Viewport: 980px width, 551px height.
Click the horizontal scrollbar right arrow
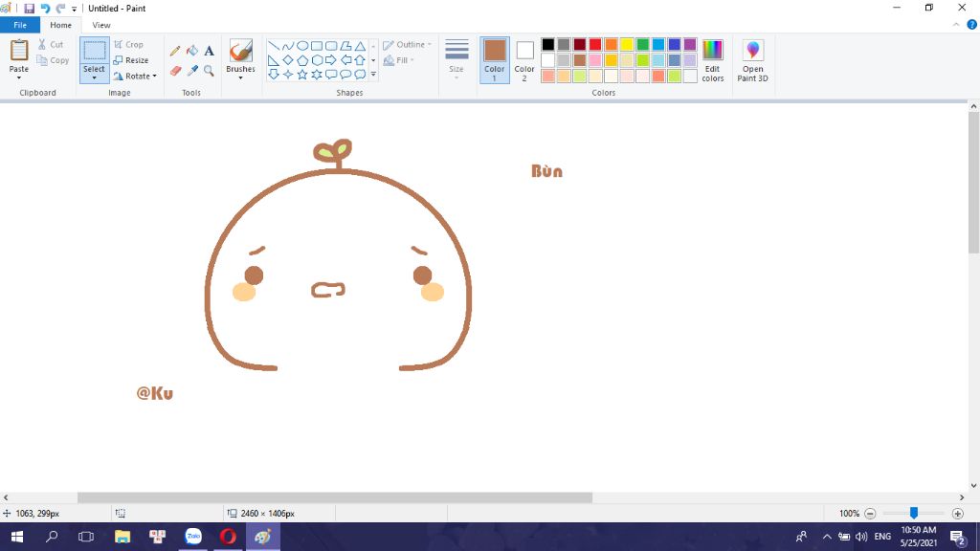962,497
